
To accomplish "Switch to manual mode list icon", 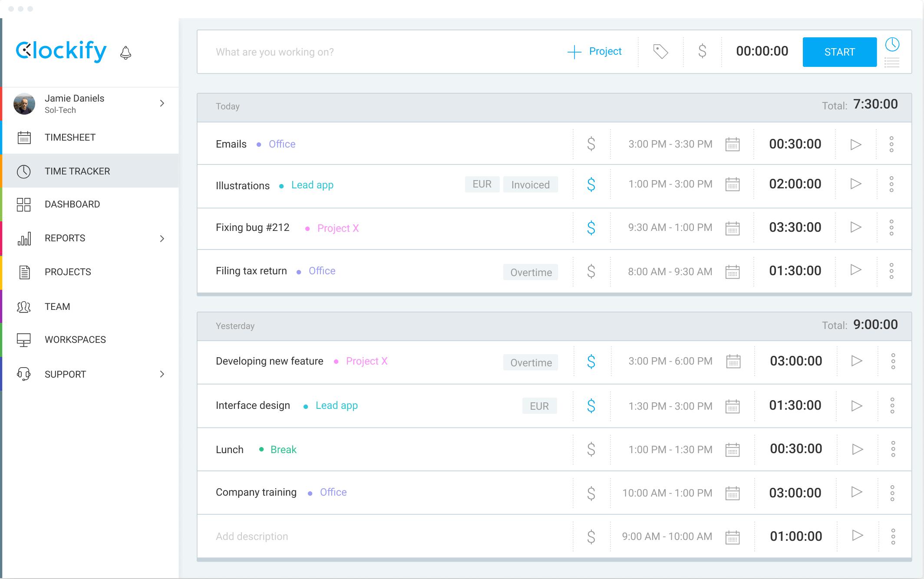I will pos(892,63).
